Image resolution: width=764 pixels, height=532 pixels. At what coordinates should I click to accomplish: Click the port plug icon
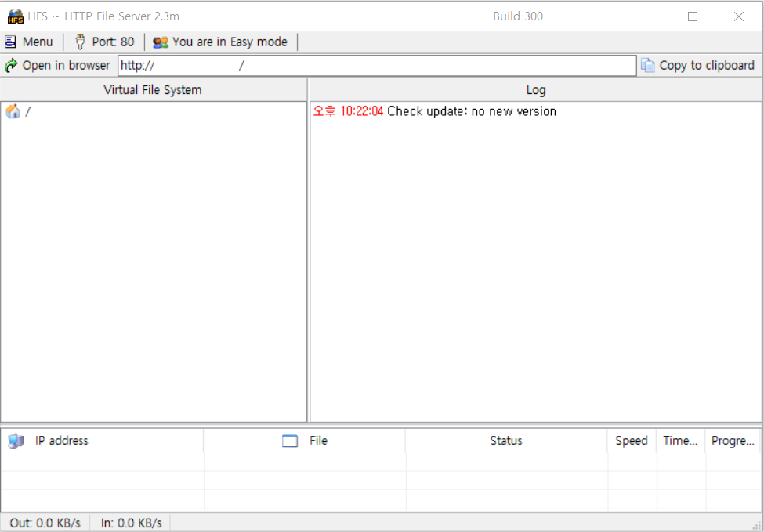point(81,42)
